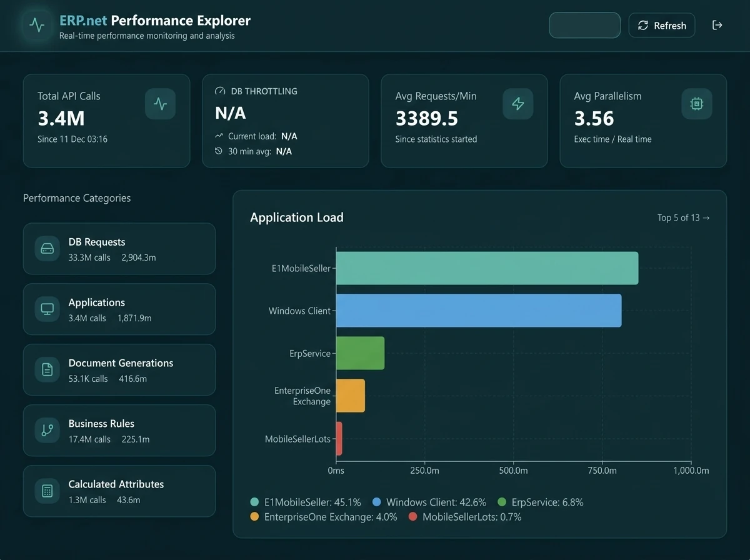The height and width of the screenshot is (560, 750).
Task: Click the lightning bolt Avg Requests icon
Action: tap(517, 104)
